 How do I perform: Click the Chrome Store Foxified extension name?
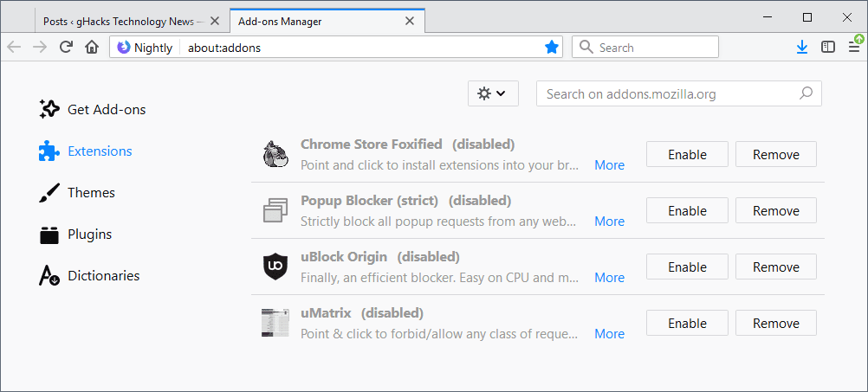(372, 145)
